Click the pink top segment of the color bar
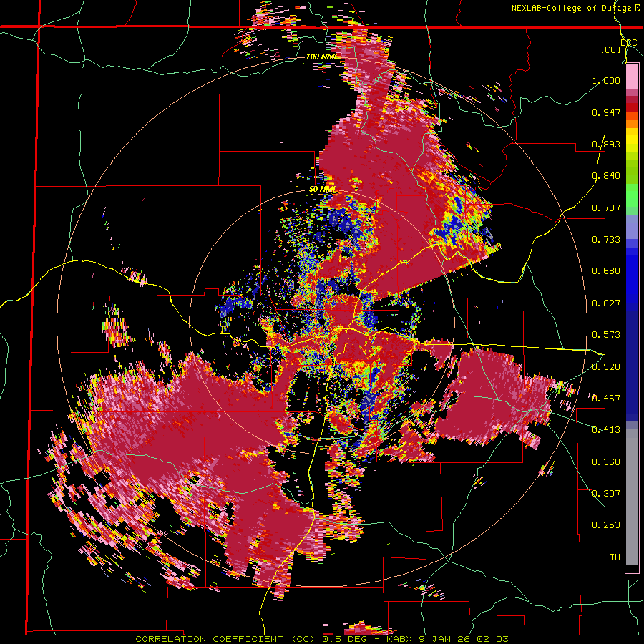Screen dimensions: 644x644 [632, 77]
